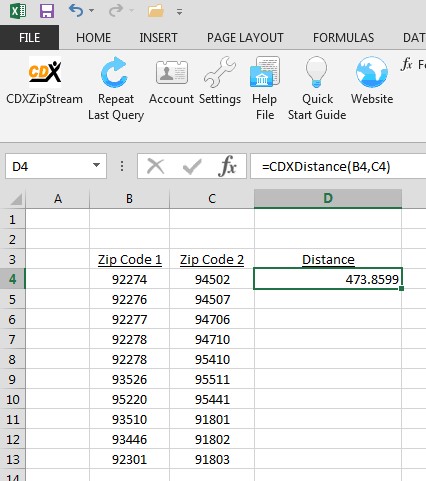
Task: Open the FILE tab
Action: [29, 37]
